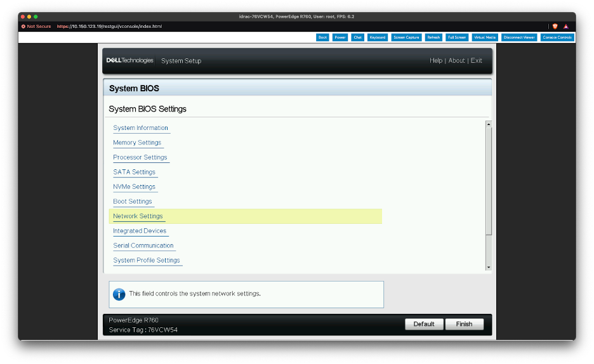Open Processor Settings page
Viewport: 594px width, 364px height.
140,157
